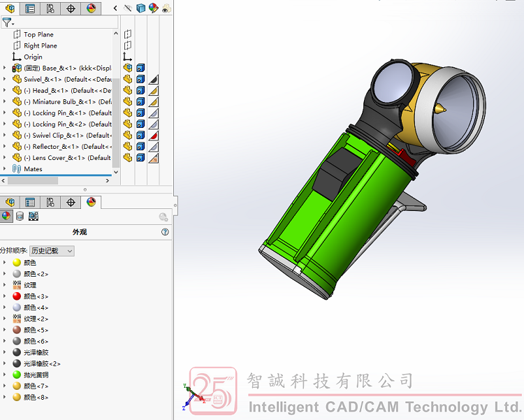
Task: Click the view orientation triad in viewport
Action: point(193,396)
